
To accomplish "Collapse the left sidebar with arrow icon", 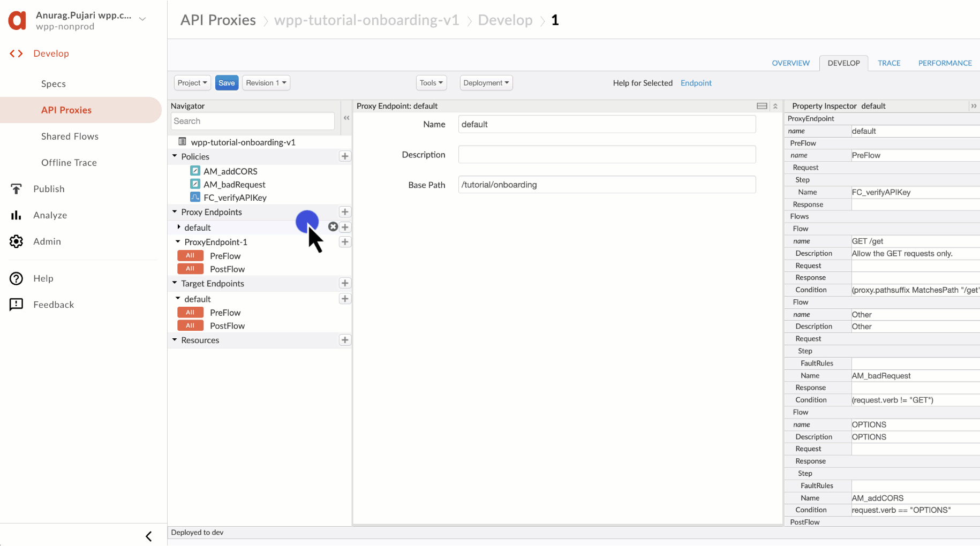I will click(x=149, y=536).
